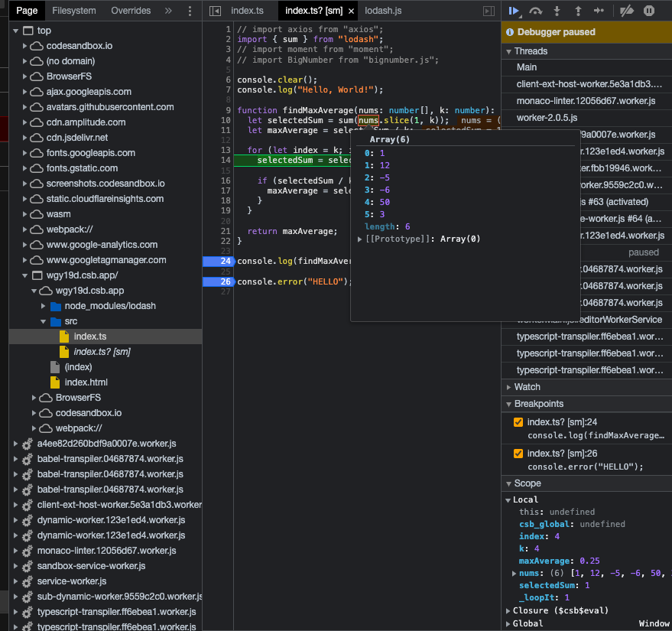Click the single step icon
Viewport: 672px width, 631px height.
[x=600, y=11]
